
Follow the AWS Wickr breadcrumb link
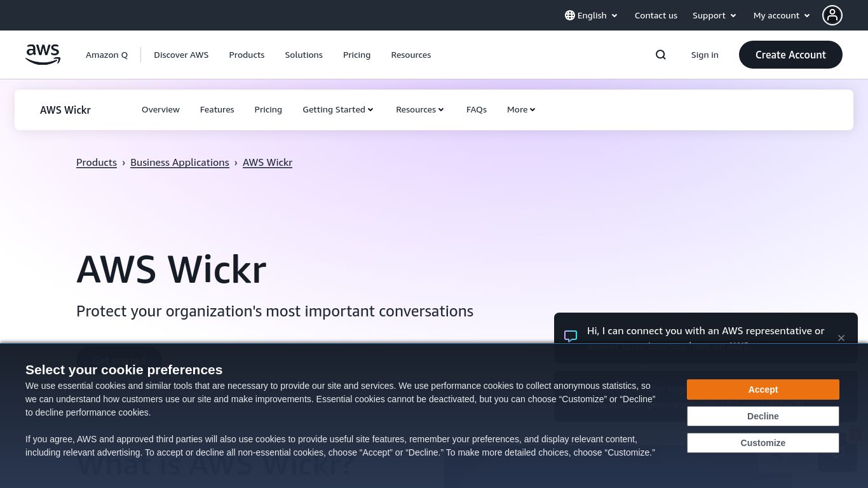[268, 162]
